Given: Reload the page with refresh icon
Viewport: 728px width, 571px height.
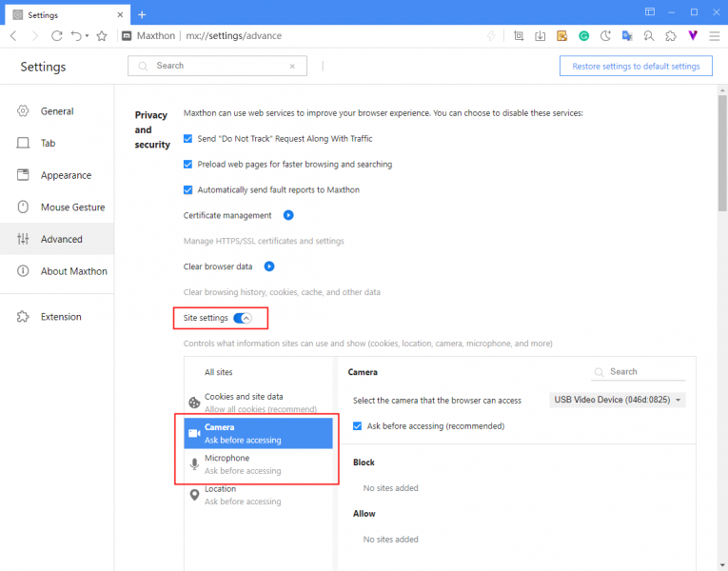Looking at the screenshot, I should click(57, 36).
